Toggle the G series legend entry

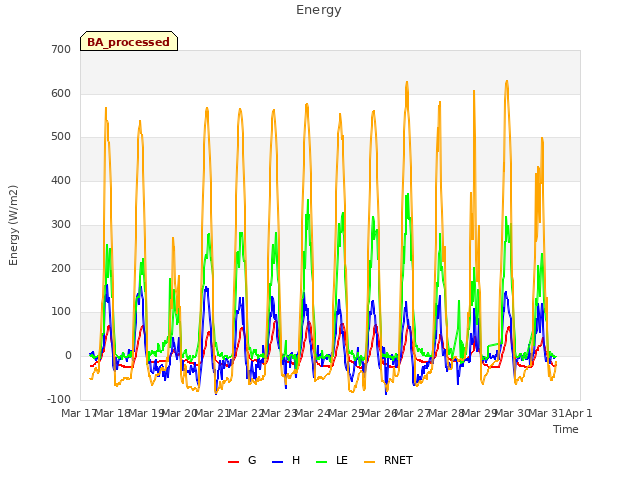pyautogui.click(x=242, y=460)
